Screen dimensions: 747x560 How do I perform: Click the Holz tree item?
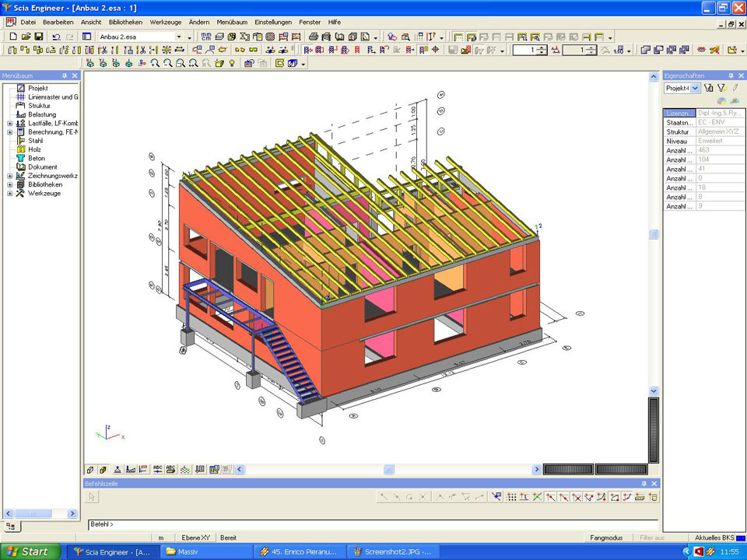click(x=34, y=149)
